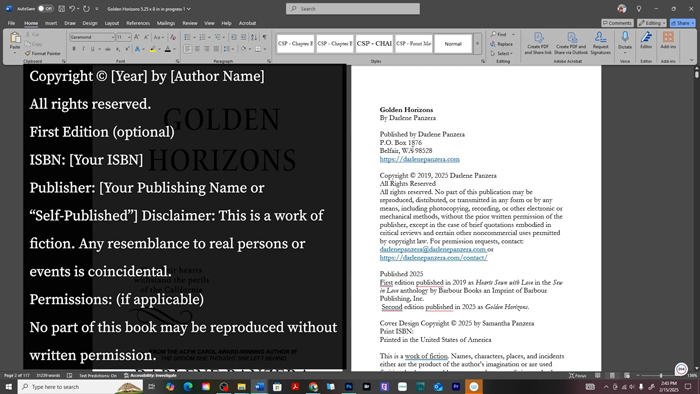This screenshot has width=700, height=394.
Task: Open the Numbering list dropdown
Action: (209, 37)
